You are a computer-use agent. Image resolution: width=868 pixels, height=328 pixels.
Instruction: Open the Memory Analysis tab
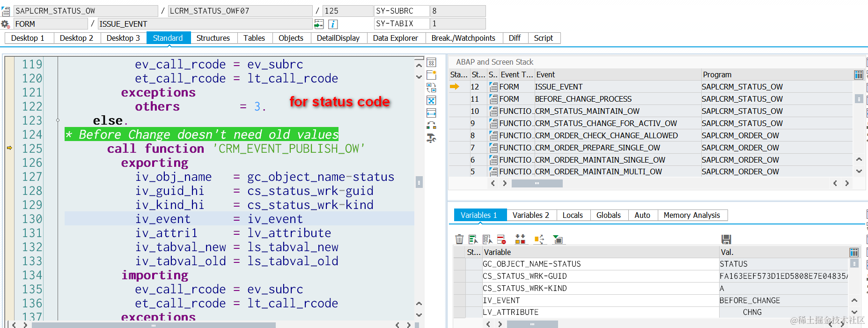692,215
